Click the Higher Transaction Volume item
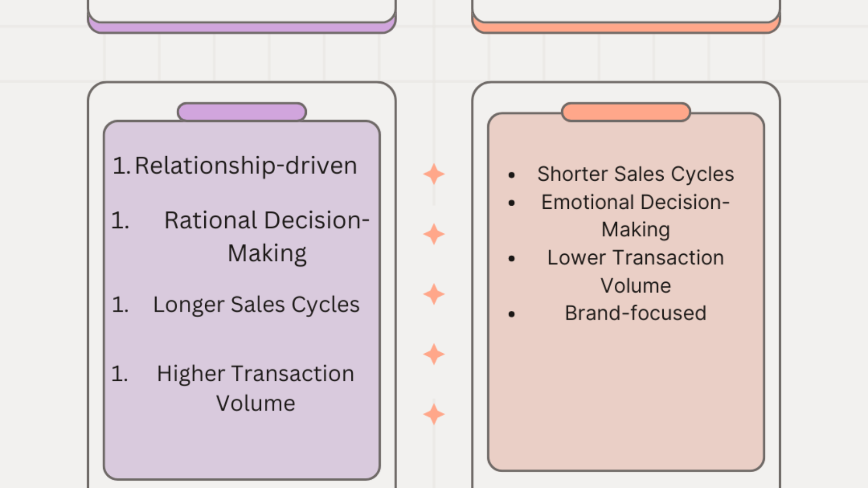The image size is (868, 488). [255, 388]
